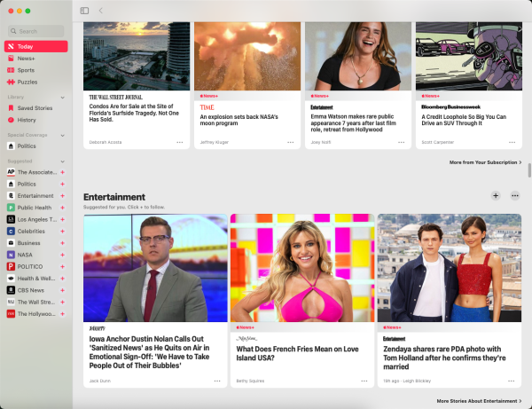Open options for Zendaya story
Image resolution: width=532 pixels, height=409 pixels.
tap(512, 381)
